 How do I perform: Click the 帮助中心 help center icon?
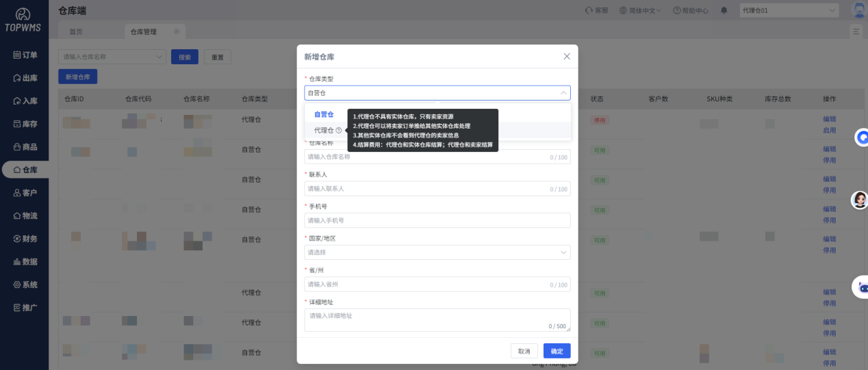tap(677, 10)
